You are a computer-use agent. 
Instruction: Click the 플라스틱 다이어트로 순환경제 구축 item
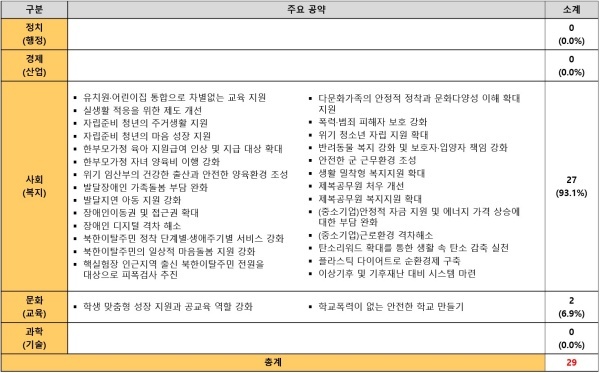pyautogui.click(x=390, y=261)
